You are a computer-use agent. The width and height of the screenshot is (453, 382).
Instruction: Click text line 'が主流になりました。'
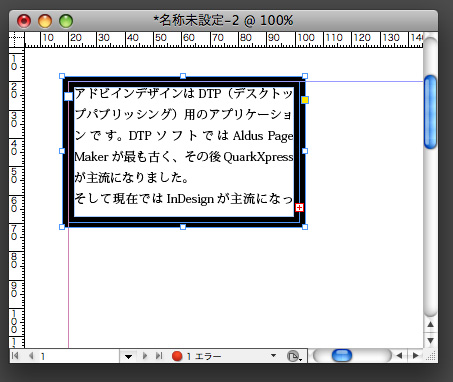[132, 178]
